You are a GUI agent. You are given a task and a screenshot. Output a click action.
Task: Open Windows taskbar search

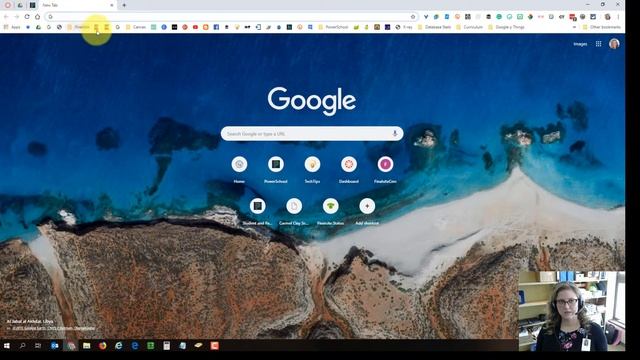point(22,346)
